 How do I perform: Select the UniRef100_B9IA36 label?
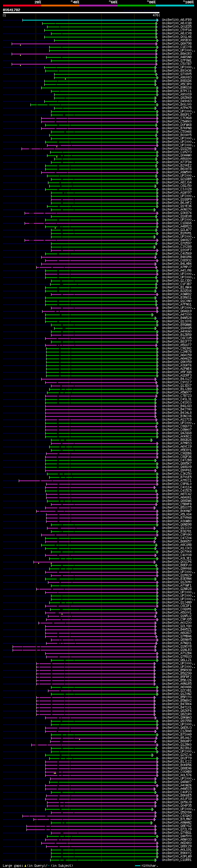(x=177, y=71)
